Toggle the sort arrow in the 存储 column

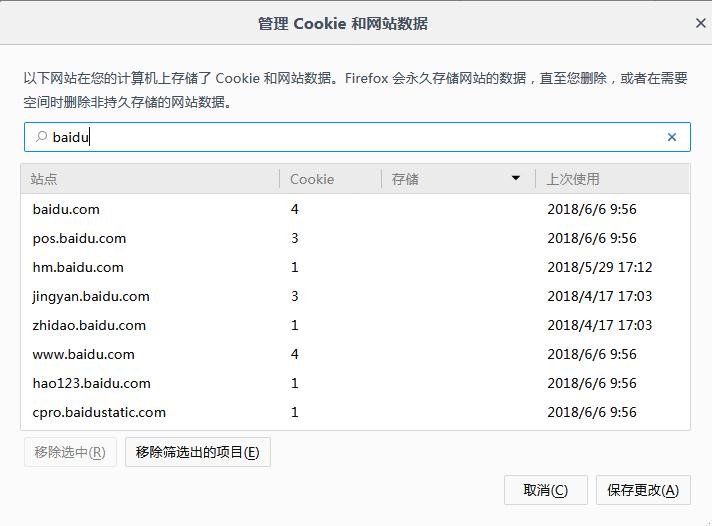coord(515,178)
